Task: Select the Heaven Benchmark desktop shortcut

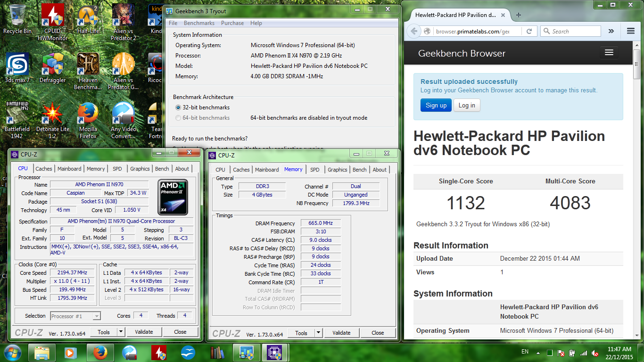Action: (88, 71)
